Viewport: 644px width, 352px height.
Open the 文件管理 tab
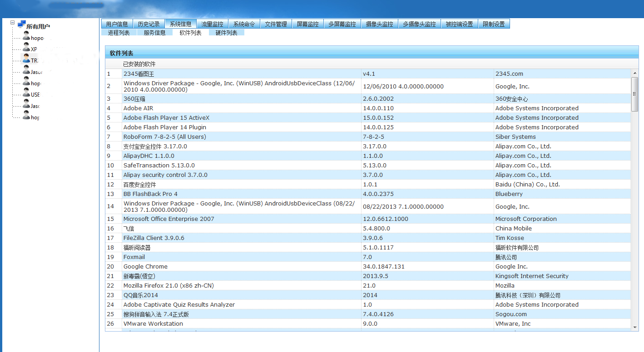click(276, 24)
